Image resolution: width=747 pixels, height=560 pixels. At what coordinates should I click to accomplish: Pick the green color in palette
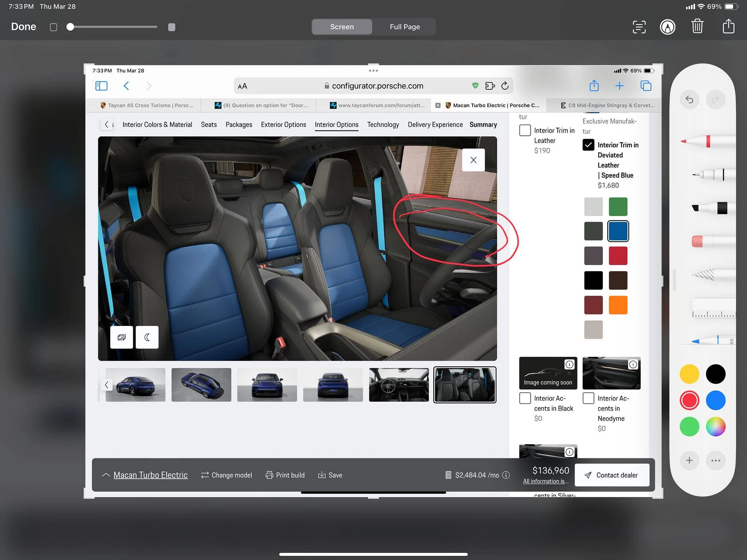(689, 427)
